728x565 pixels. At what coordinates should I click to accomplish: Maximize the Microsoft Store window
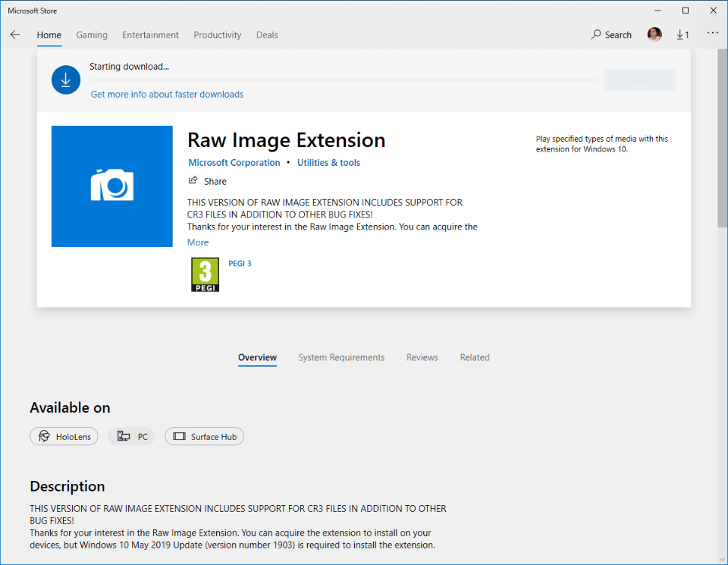coord(685,11)
